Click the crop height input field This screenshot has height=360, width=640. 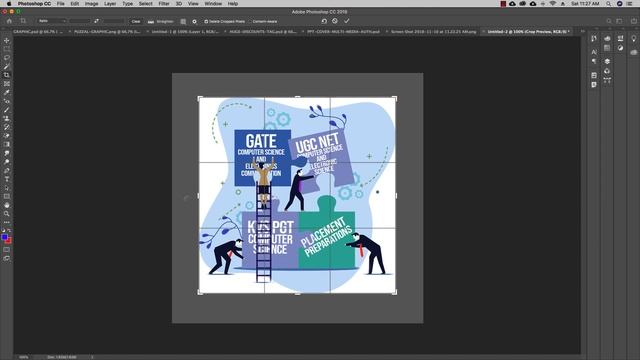(x=113, y=21)
